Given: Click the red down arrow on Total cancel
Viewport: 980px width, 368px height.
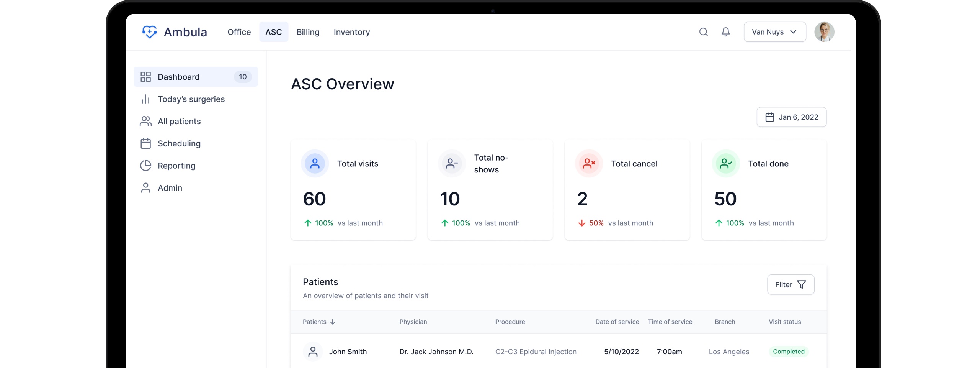Looking at the screenshot, I should point(581,223).
